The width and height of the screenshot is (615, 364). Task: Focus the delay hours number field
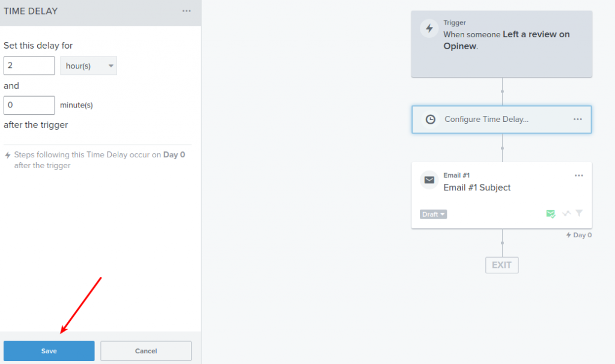[x=29, y=65]
